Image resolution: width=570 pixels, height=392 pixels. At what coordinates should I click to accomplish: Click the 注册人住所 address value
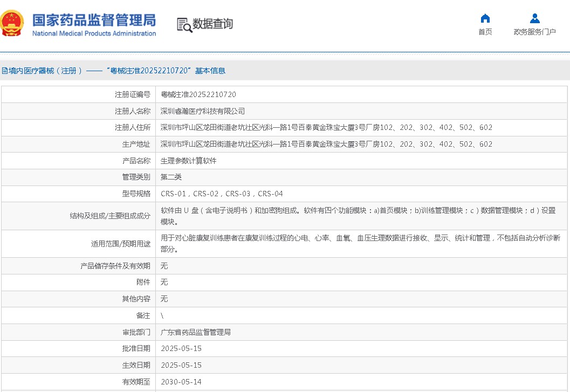(x=326, y=128)
